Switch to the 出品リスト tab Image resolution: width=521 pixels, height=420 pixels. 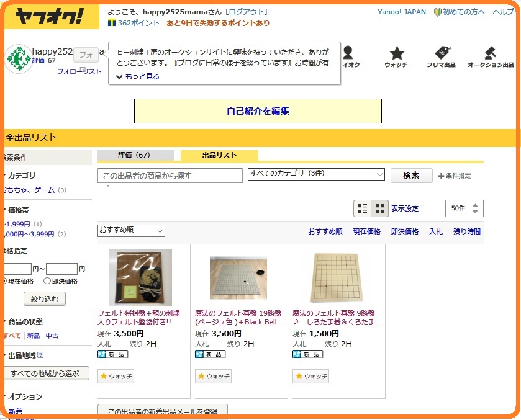tap(219, 155)
